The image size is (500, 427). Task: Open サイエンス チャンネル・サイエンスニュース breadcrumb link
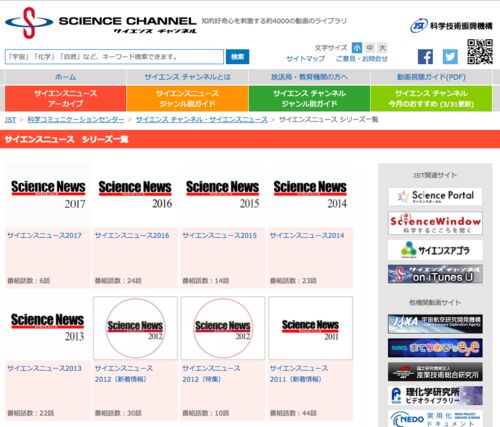(202, 120)
